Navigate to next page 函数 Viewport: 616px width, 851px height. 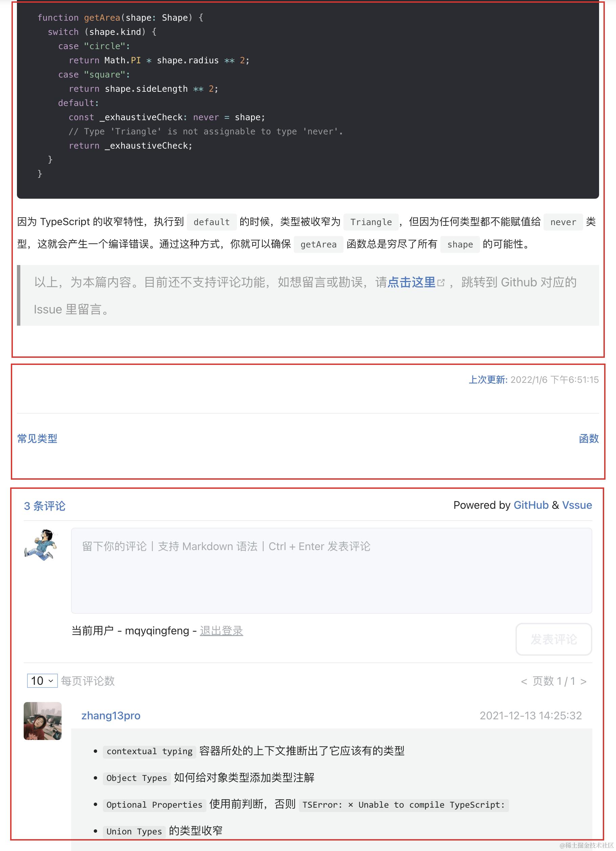589,438
